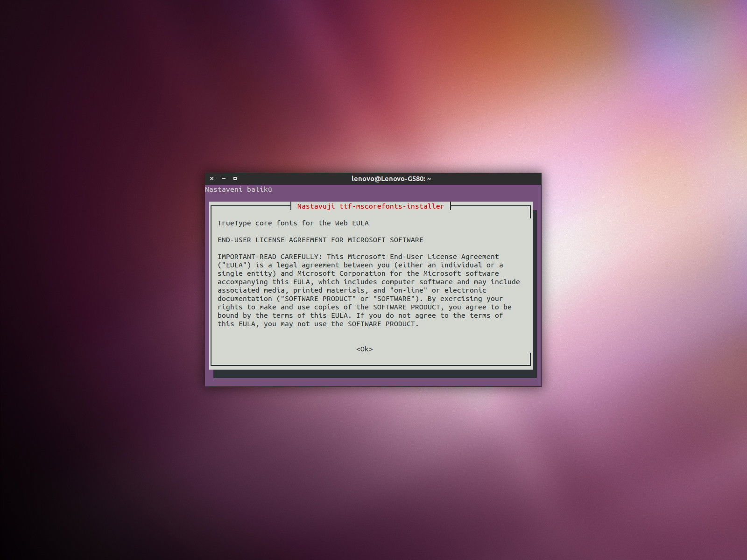Click the line starting 'documentation ("SOFTWARE PRODUCT"'

tap(360, 299)
